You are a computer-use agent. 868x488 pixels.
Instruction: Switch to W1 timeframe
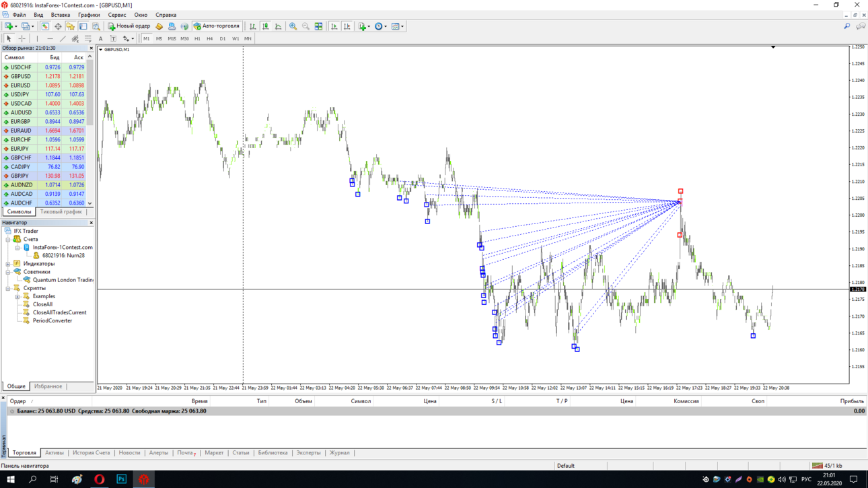pos(236,38)
